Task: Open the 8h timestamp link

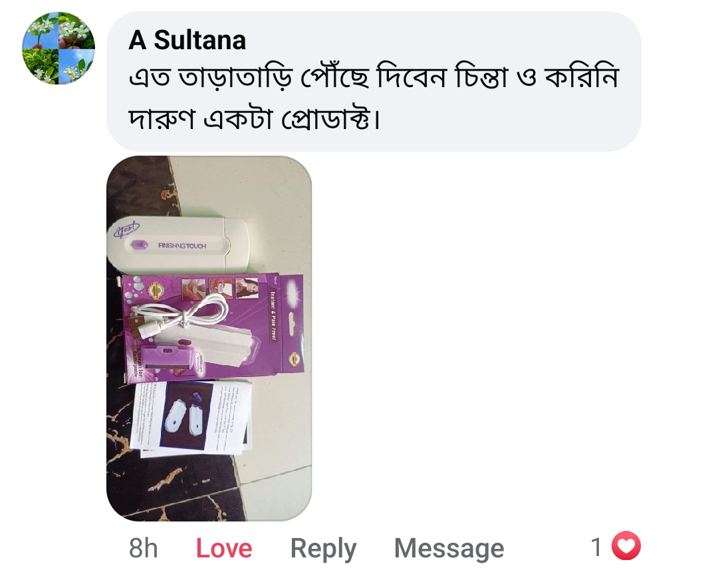Action: [144, 548]
